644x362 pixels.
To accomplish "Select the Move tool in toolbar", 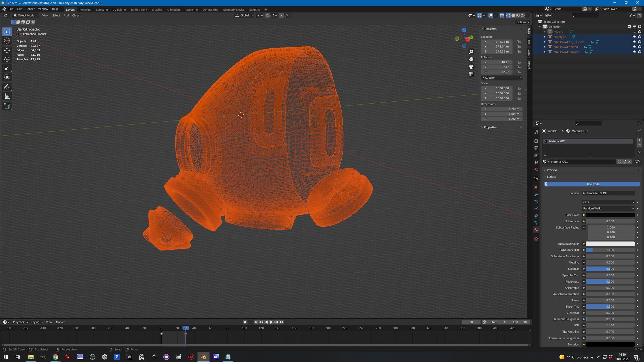I will click(7, 50).
